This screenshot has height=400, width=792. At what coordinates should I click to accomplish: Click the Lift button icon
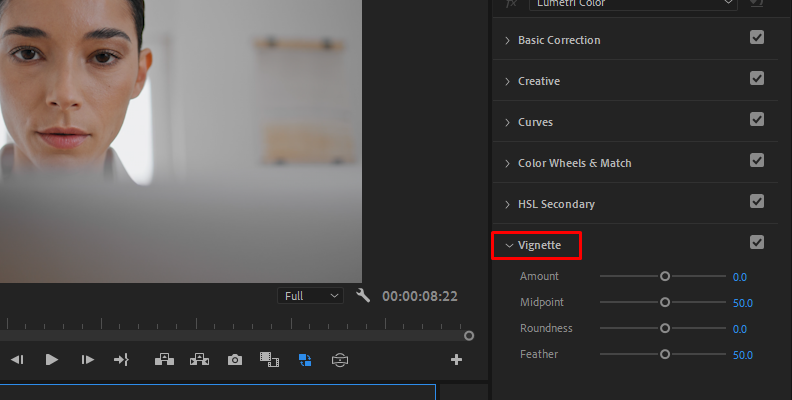[x=164, y=360]
